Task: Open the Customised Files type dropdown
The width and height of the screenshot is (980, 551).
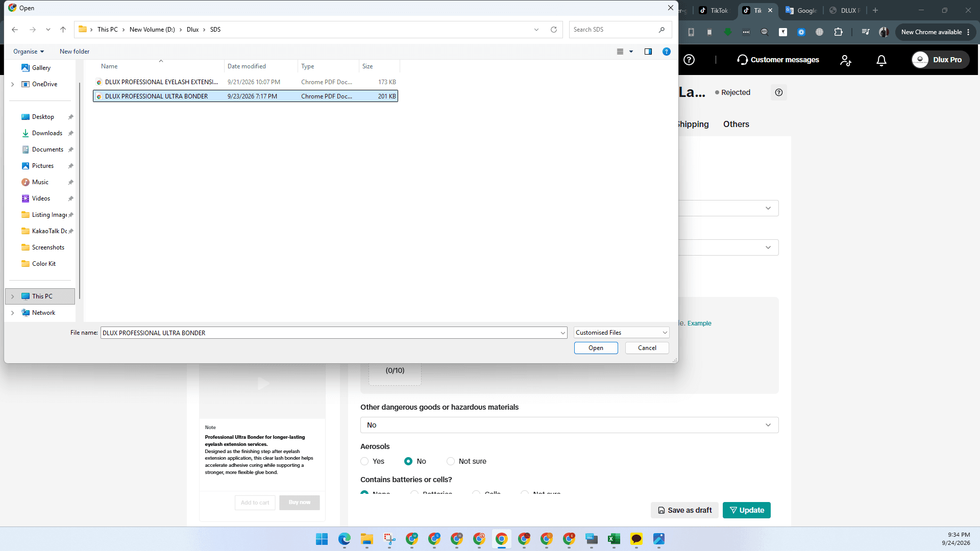Action: [621, 333]
